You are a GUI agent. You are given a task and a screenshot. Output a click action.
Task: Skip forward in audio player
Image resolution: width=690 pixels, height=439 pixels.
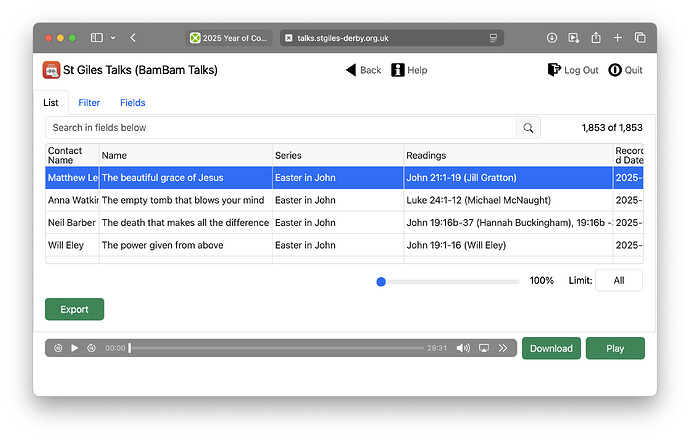tap(91, 348)
